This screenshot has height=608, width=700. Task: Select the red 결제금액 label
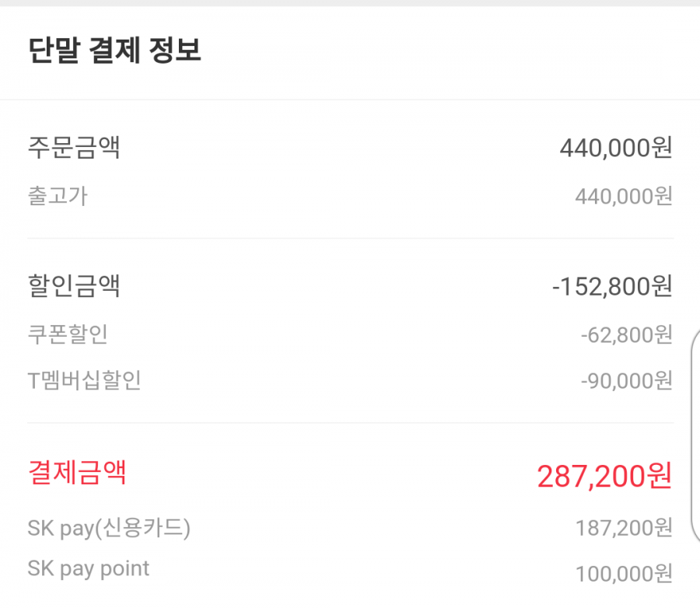pos(77,472)
